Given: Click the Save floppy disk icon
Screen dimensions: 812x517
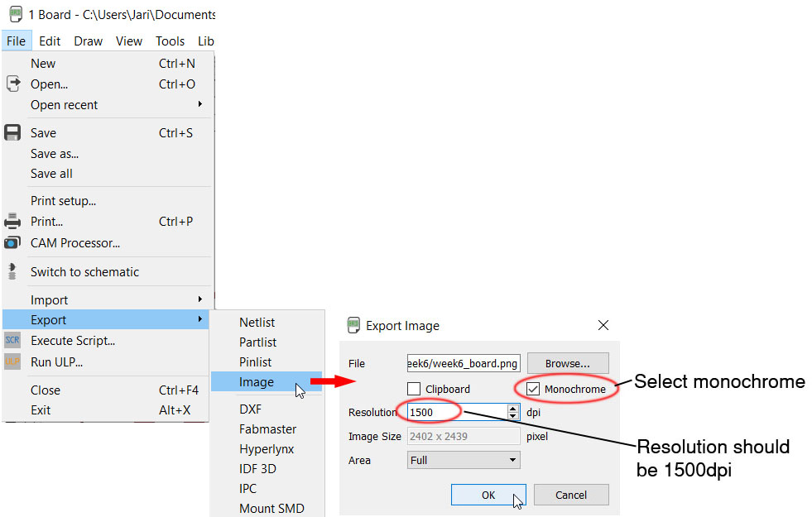Looking at the screenshot, I should coord(12,132).
